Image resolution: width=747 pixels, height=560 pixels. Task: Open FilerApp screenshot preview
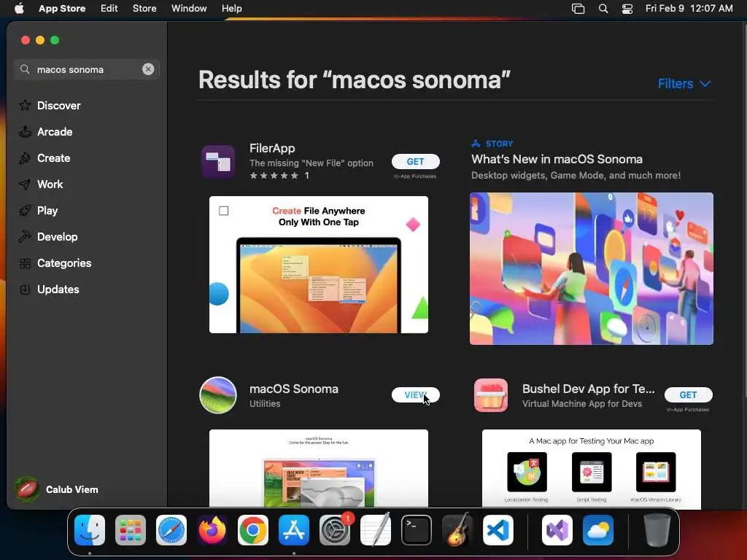tap(319, 264)
